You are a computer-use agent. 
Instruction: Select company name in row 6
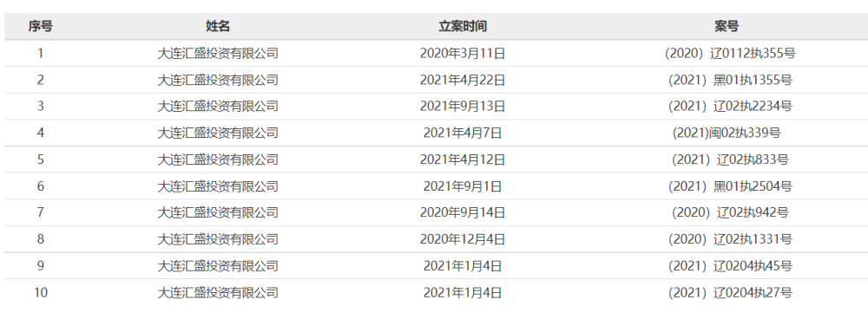tap(218, 186)
